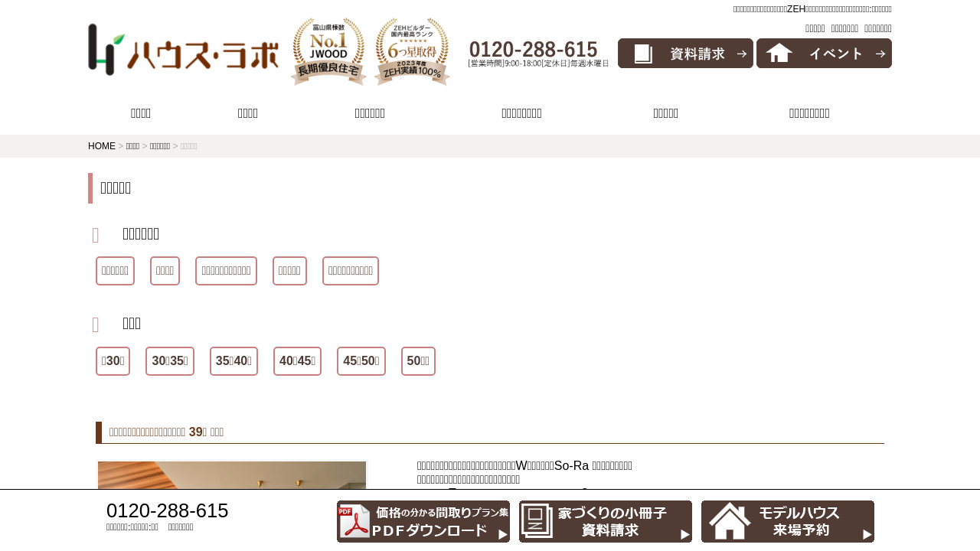The width and height of the screenshot is (980, 551).
Task: Click the ZEH builder 6-star badge
Action: (x=412, y=51)
